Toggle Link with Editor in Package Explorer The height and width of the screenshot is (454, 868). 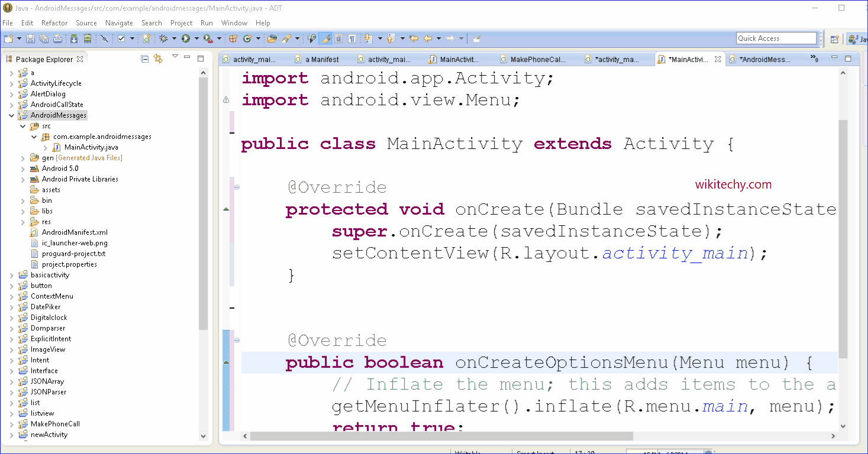point(158,59)
